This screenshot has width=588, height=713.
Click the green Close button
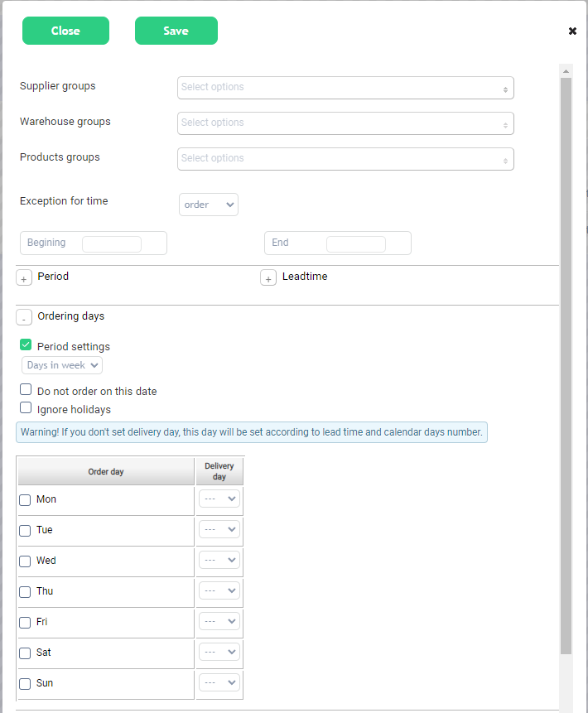65,31
